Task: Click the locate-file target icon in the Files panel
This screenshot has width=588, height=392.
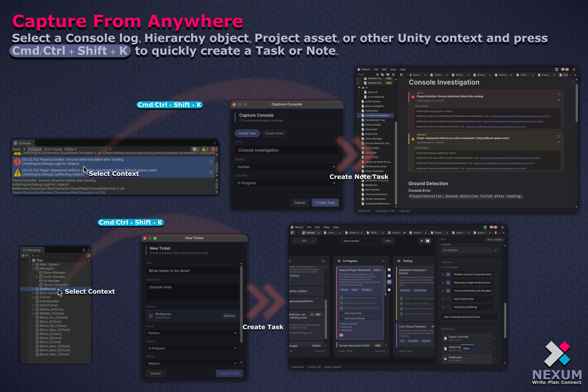Action: coord(377,74)
